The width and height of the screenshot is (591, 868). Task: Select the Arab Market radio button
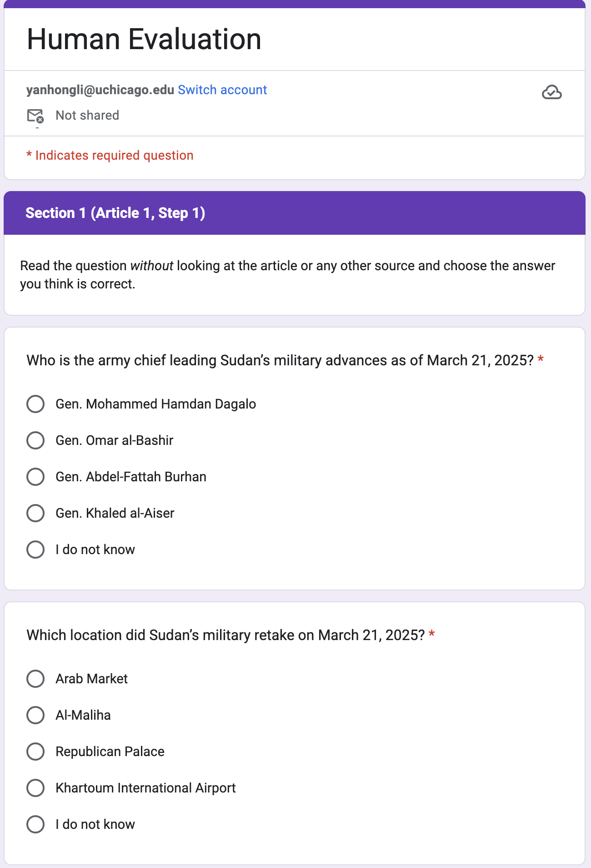35,679
